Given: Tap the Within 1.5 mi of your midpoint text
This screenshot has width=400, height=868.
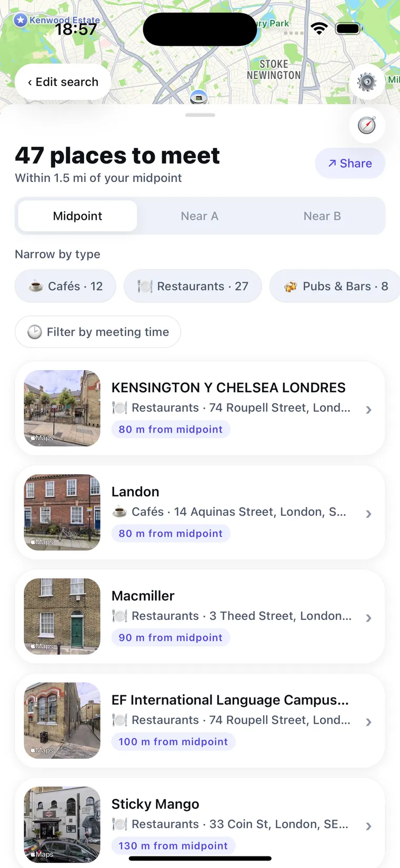Looking at the screenshot, I should coord(98,178).
